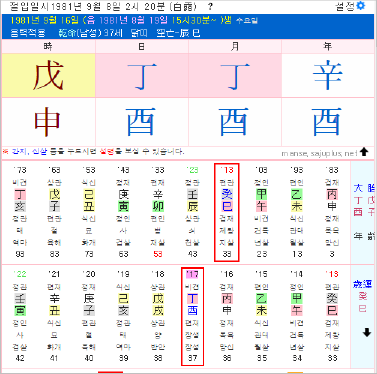This screenshot has width=377, height=374.
Task: Select the '14 甲午 yearly luck column
Action: pos(297,316)
